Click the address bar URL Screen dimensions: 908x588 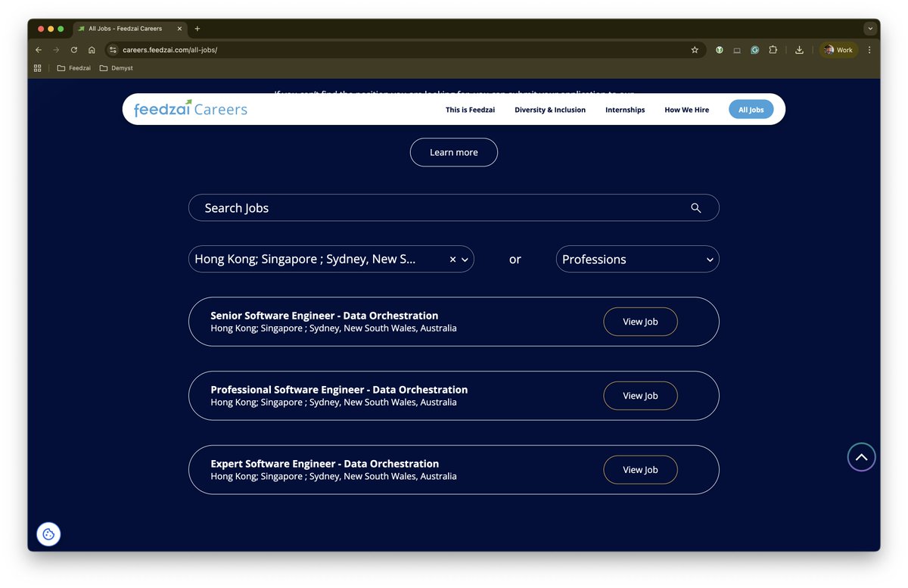click(170, 50)
